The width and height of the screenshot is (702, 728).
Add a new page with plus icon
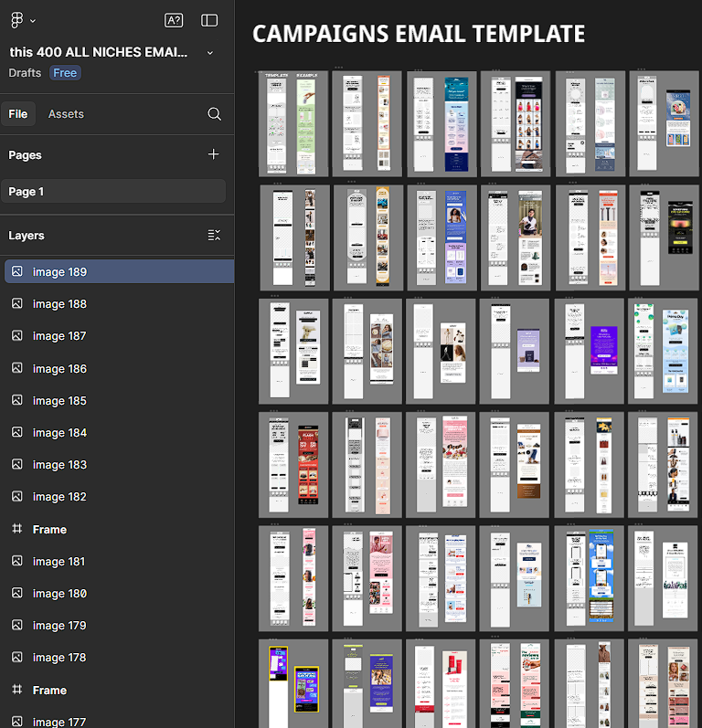click(214, 154)
